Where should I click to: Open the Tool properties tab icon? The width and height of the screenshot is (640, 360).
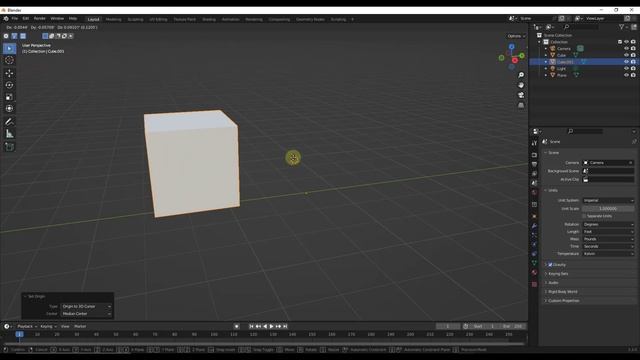pos(534,143)
